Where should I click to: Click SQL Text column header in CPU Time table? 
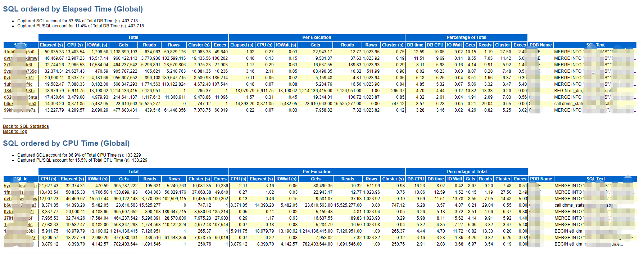[596, 179]
